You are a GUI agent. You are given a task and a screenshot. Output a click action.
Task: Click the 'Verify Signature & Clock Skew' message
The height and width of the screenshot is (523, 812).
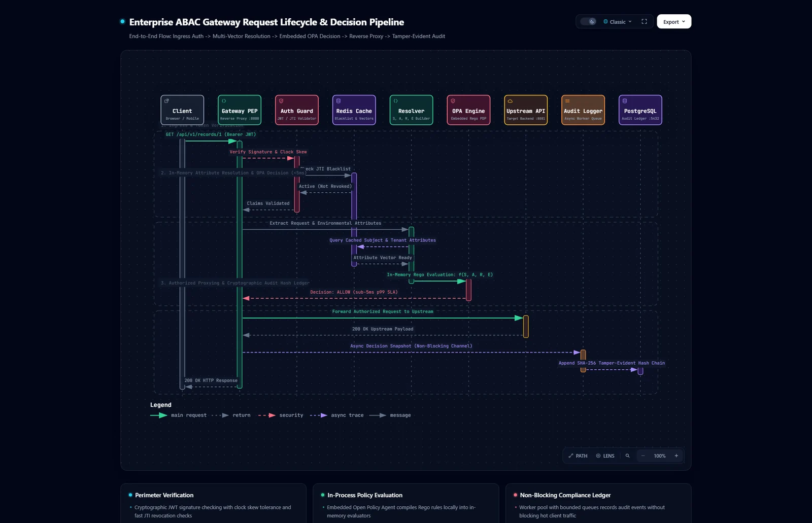pos(268,152)
